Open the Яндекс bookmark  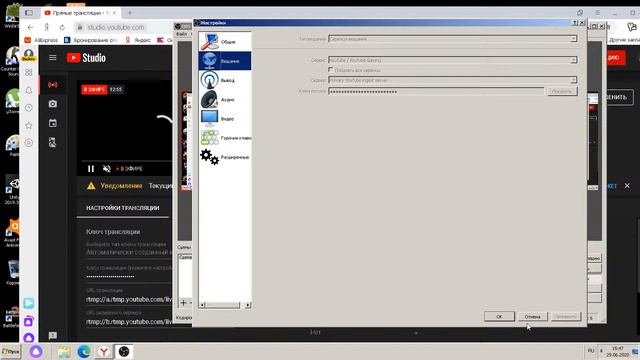(138, 40)
